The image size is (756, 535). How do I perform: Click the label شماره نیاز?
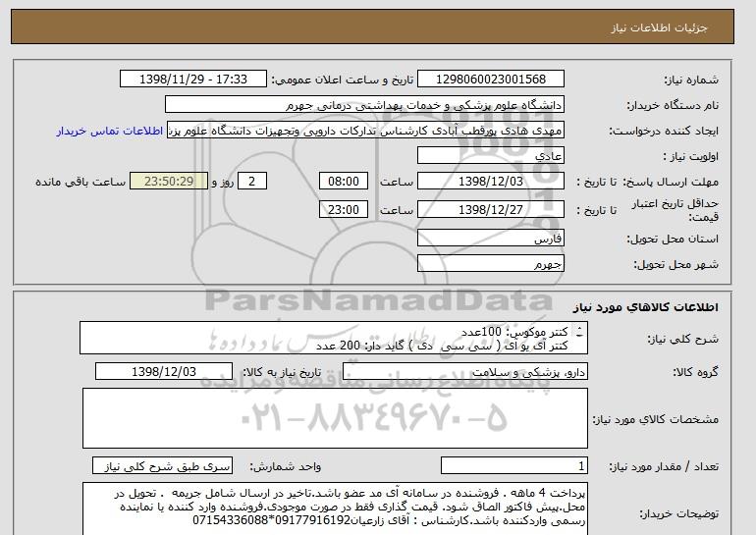coord(691,80)
